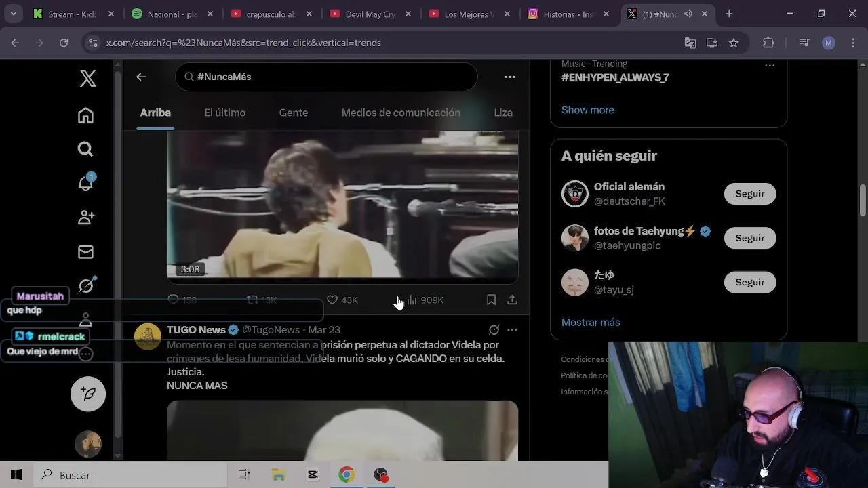Image resolution: width=868 pixels, height=488 pixels.
Task: Switch to Nacional Spotify browser tab
Action: (173, 14)
